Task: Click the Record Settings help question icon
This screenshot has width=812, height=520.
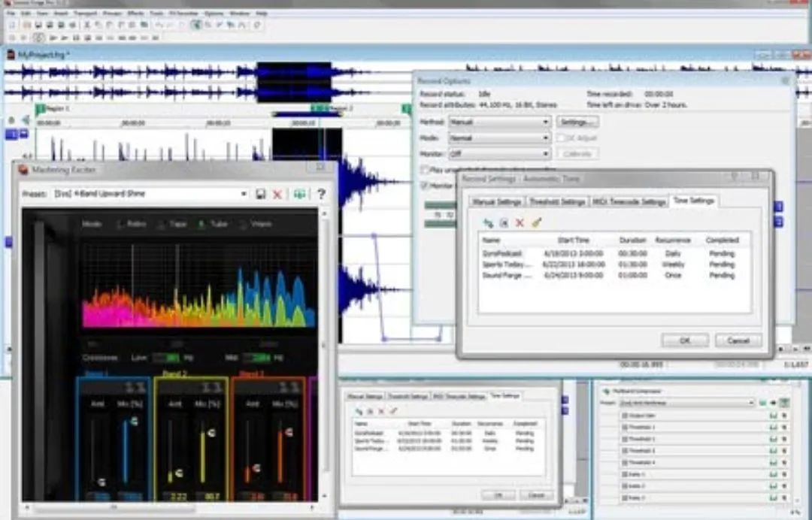Action: 734,177
